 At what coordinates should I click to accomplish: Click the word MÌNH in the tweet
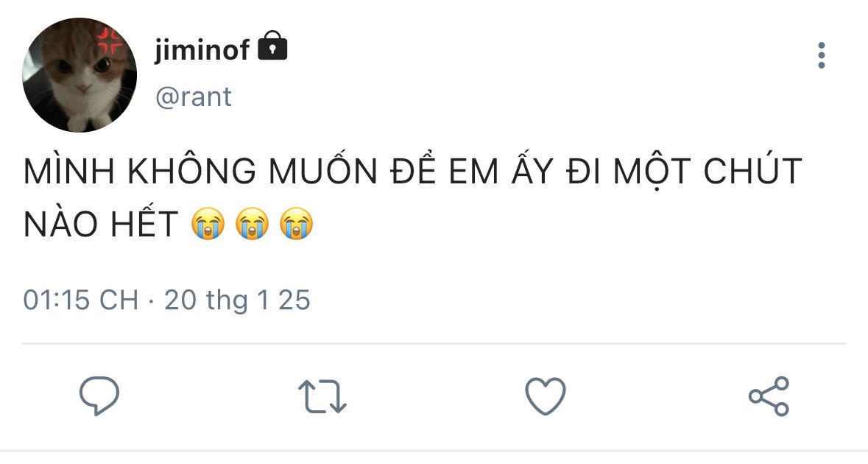click(x=71, y=172)
